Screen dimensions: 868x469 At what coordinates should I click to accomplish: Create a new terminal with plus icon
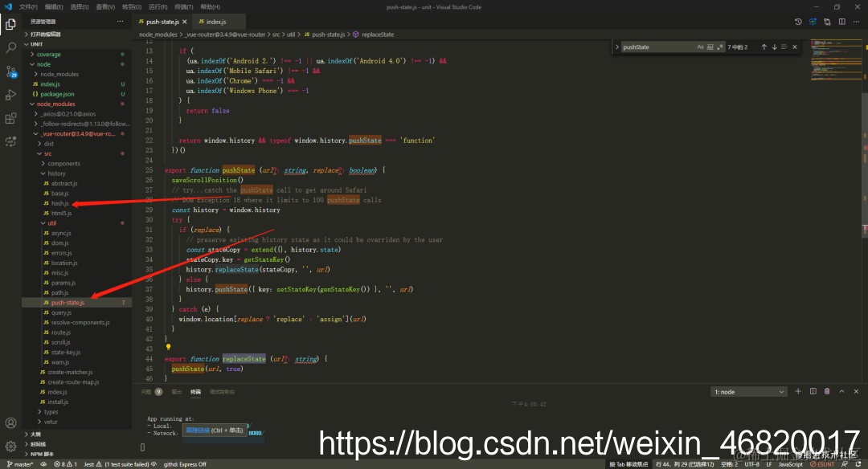pos(798,392)
